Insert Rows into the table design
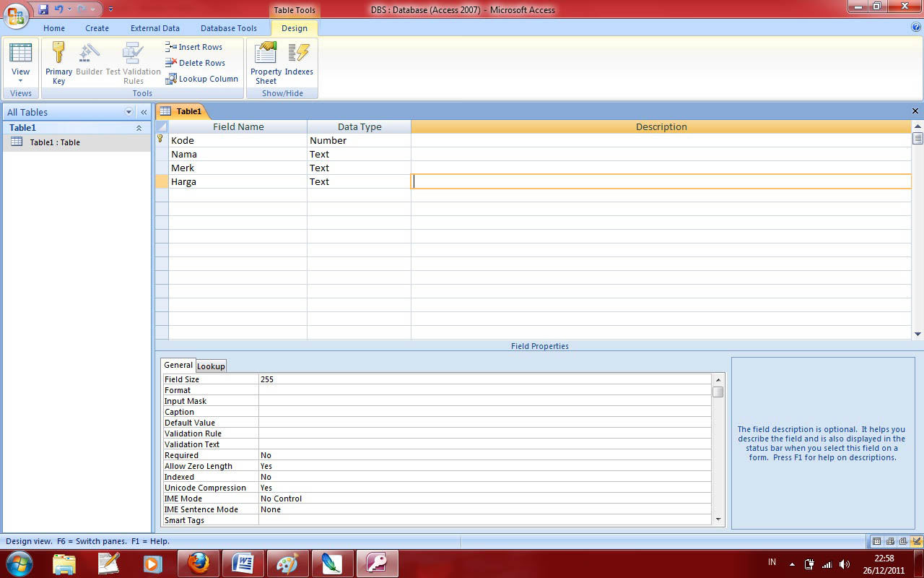Screen dimensions: 924x578 [194, 47]
